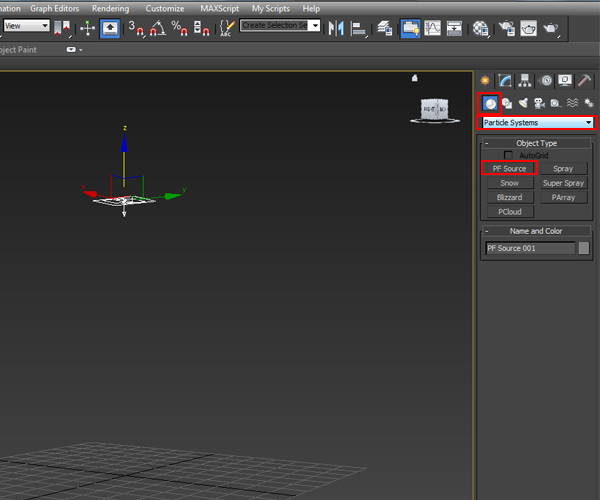Switch to the Display command panel tab

(x=565, y=81)
